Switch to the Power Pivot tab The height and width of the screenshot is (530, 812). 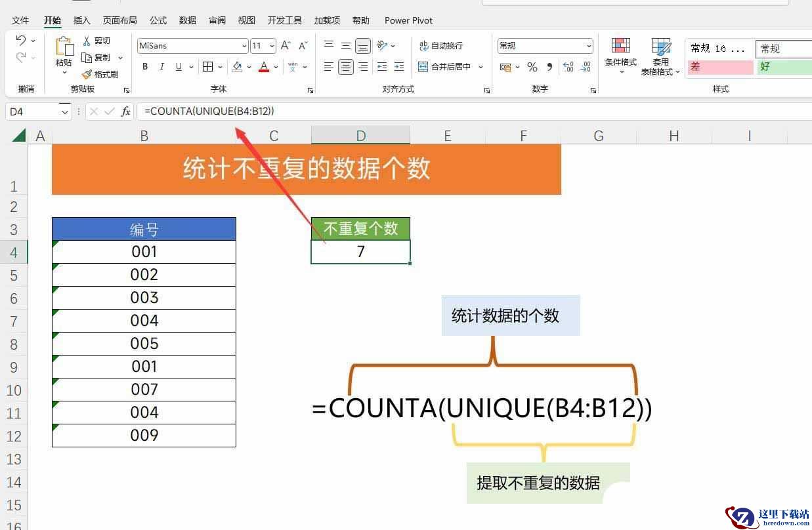(408, 21)
